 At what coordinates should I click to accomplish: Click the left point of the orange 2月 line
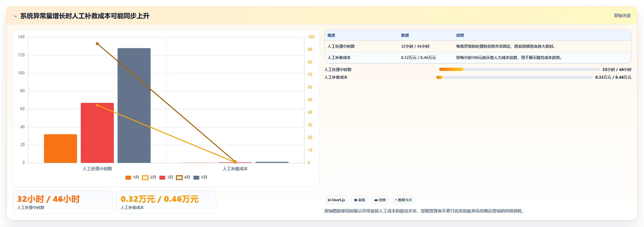click(97, 105)
